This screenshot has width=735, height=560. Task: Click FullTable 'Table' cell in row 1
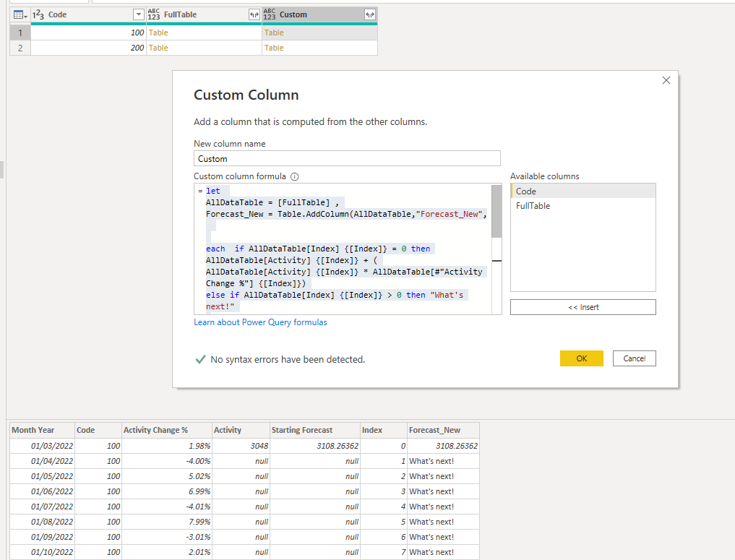[204, 33]
